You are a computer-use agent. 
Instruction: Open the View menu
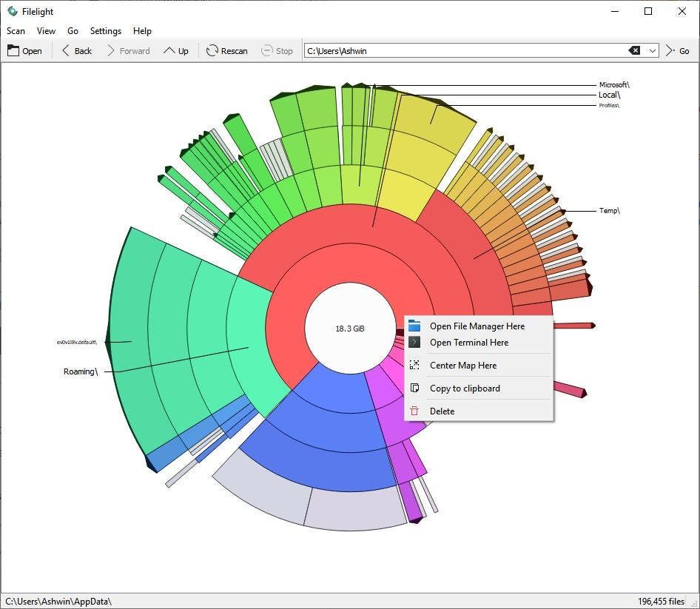46,31
